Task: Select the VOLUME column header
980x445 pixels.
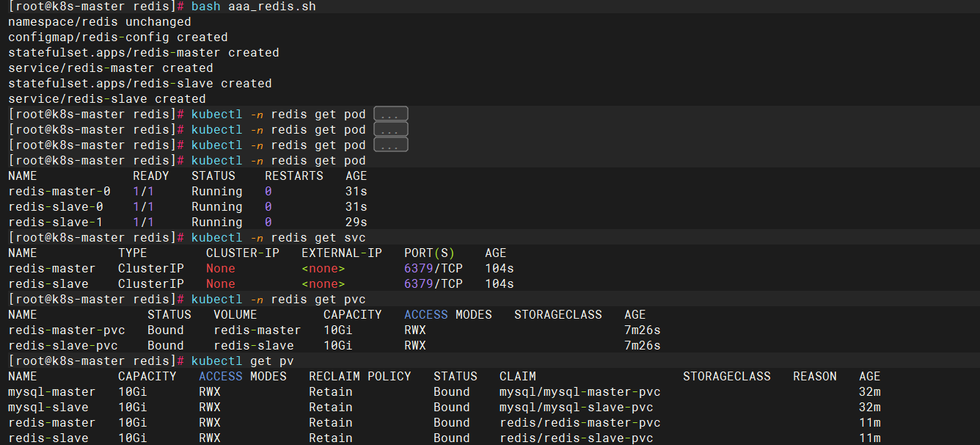Action: pos(235,314)
